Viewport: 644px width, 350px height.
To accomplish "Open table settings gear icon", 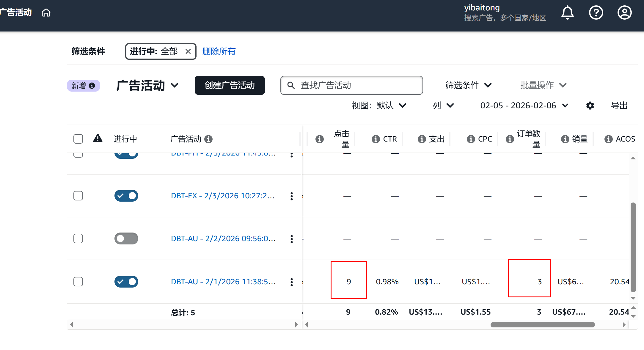I will click(x=590, y=106).
